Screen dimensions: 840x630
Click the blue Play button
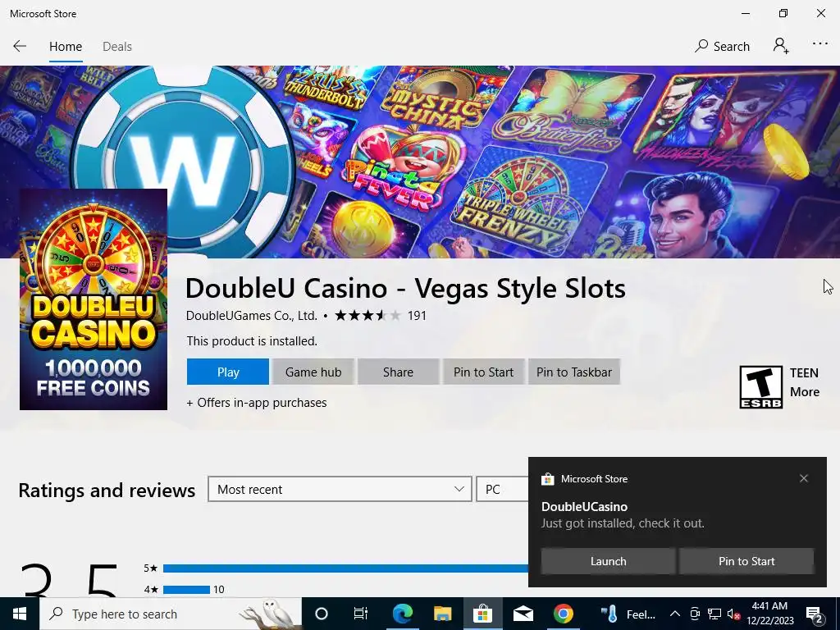(228, 372)
